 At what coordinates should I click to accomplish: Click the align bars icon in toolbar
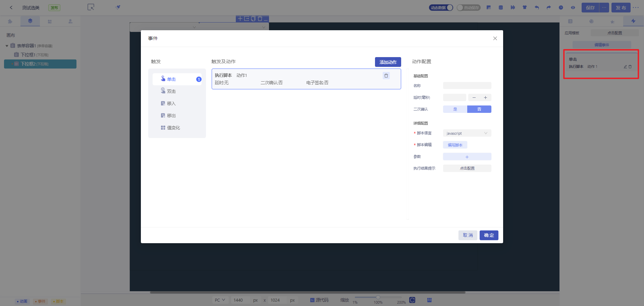(513, 7)
